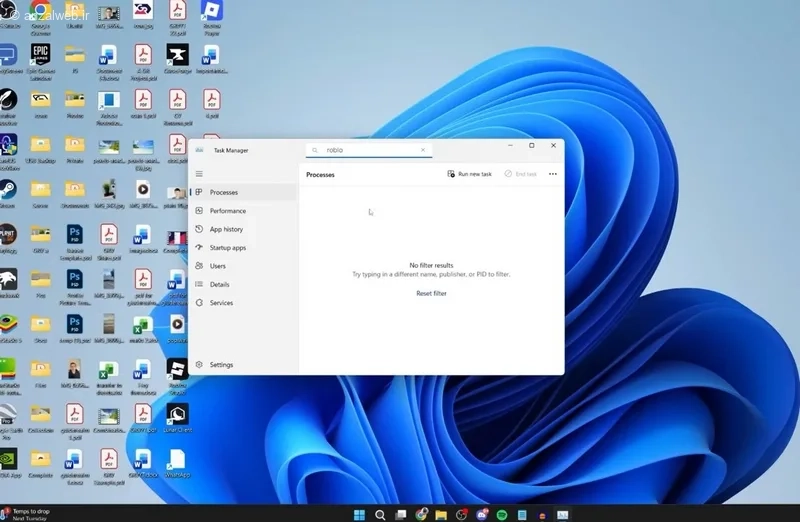Select the Steam desktop shortcut

tap(8, 194)
